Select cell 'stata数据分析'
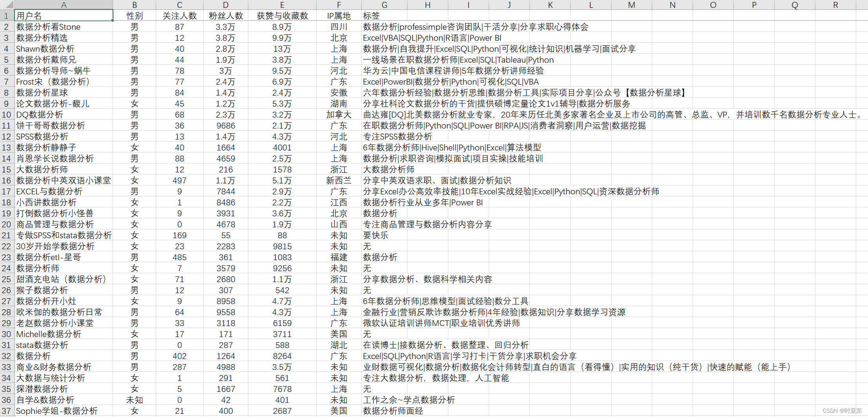Image resolution: width=868 pixels, height=417 pixels. (x=64, y=345)
